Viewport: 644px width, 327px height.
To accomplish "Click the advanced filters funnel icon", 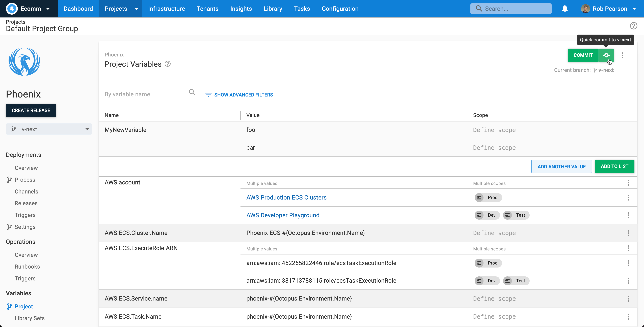I will point(208,95).
